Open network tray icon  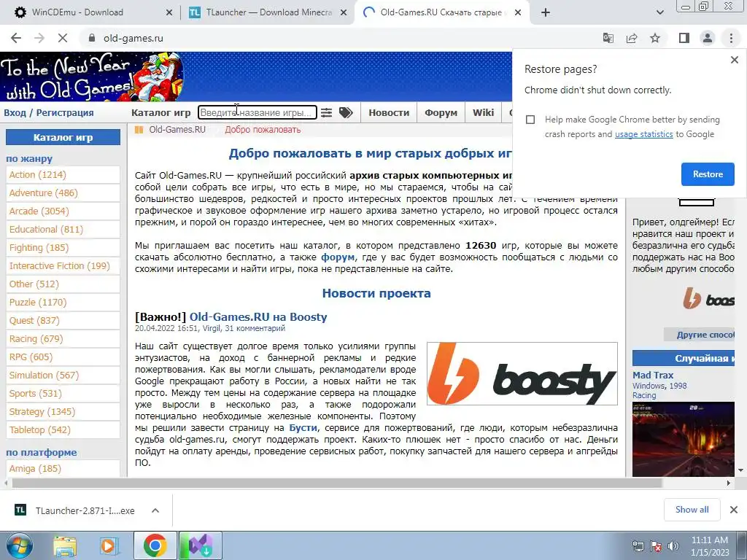tap(638, 545)
